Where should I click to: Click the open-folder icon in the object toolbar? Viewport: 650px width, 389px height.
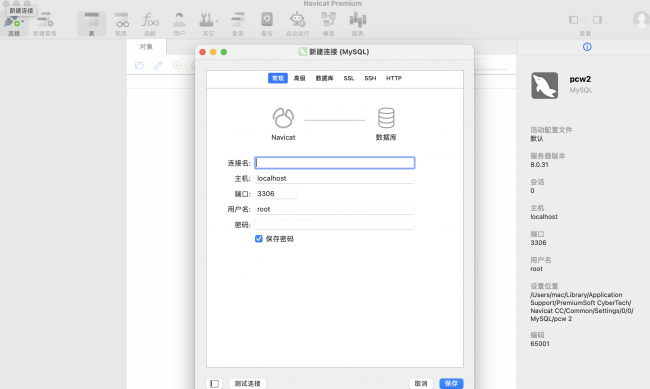pyautogui.click(x=140, y=66)
